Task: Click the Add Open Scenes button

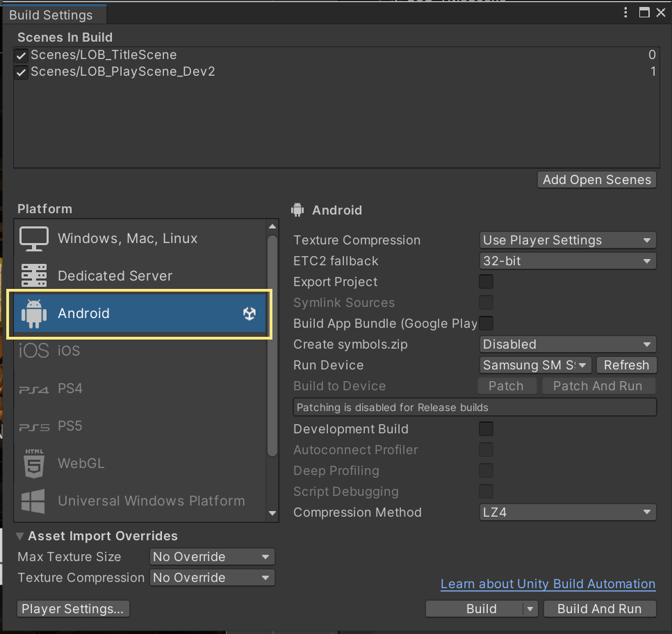Action: 596,179
